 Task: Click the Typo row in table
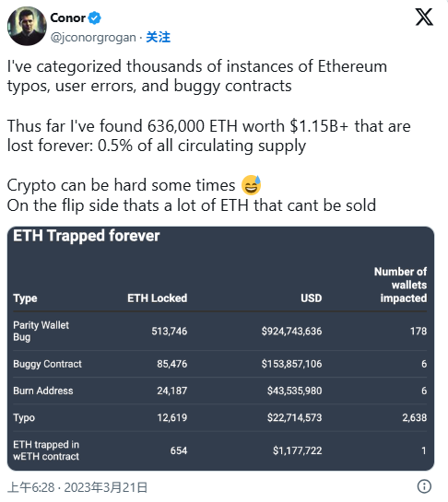pos(219,417)
